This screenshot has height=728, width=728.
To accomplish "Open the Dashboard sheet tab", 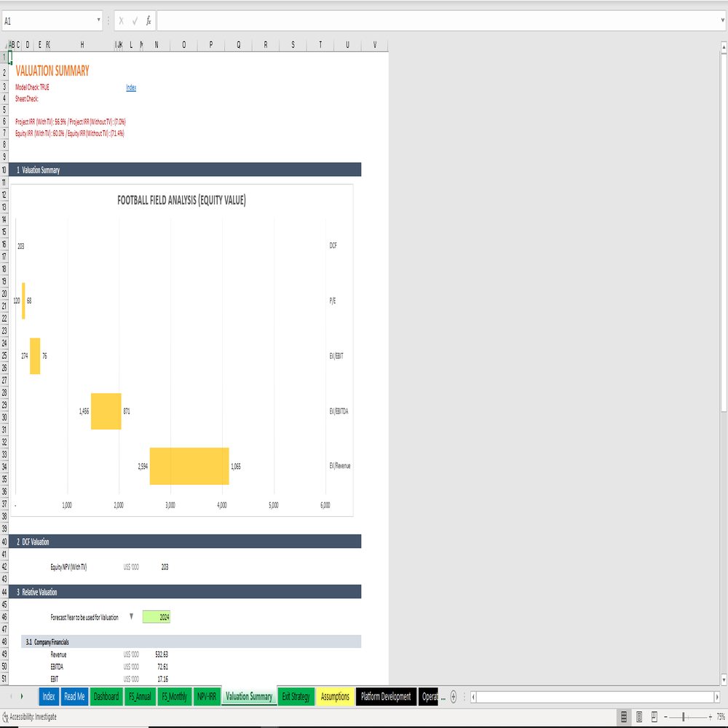I will point(106,697).
